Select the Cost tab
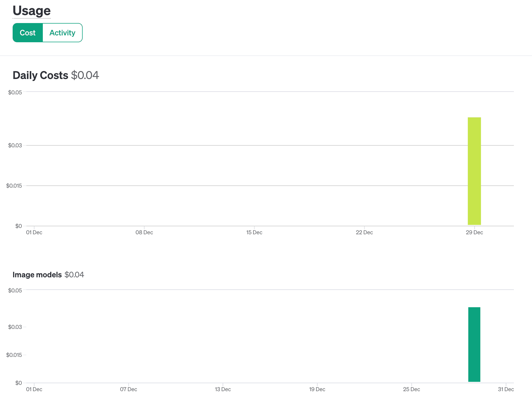Image resolution: width=532 pixels, height=412 pixels. [28, 33]
